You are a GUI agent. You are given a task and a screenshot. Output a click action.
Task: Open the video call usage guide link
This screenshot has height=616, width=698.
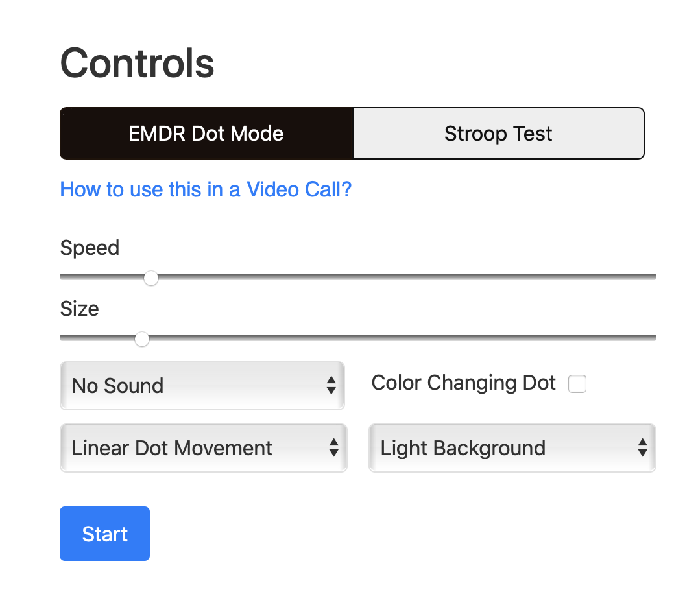tap(206, 189)
